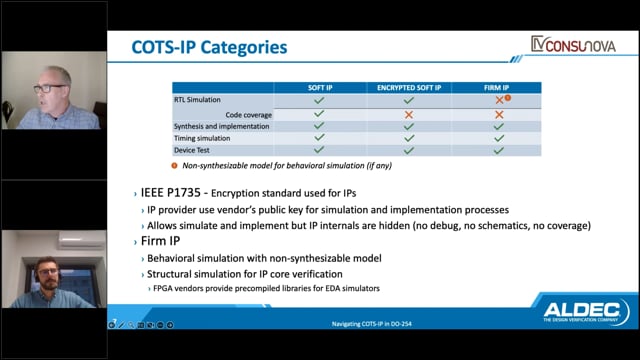Click the Firm IP Synthesis and implementation checkmark
Image resolution: width=640 pixels, height=360 pixels.
(x=498, y=127)
